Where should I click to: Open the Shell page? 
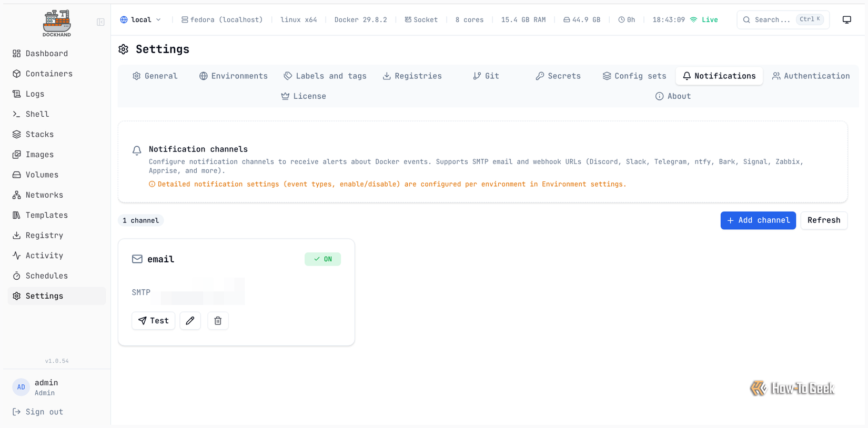tap(56, 114)
